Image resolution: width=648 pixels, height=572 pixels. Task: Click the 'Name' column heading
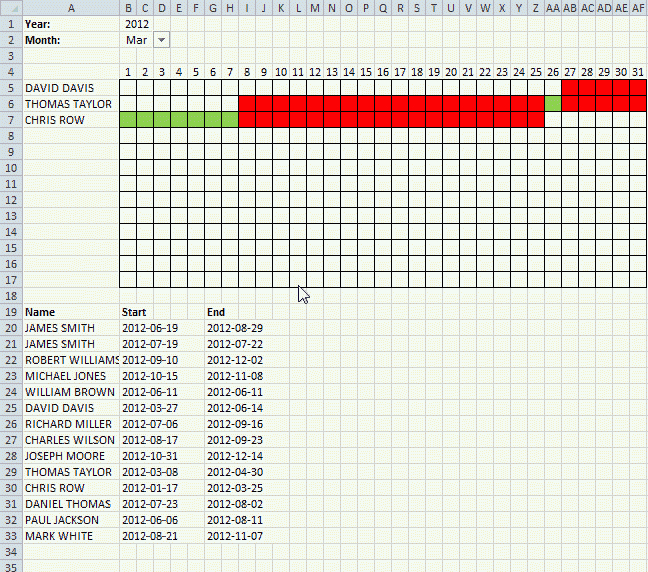pos(40,312)
